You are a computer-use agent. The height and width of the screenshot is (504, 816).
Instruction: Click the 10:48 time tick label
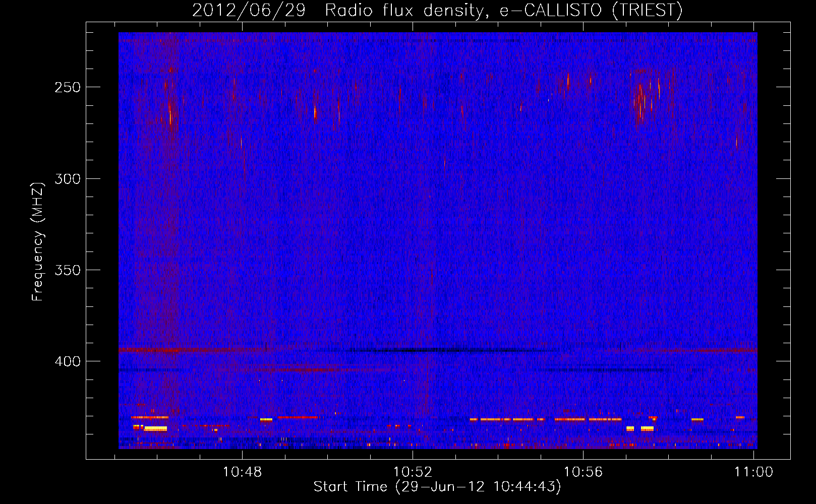(242, 472)
